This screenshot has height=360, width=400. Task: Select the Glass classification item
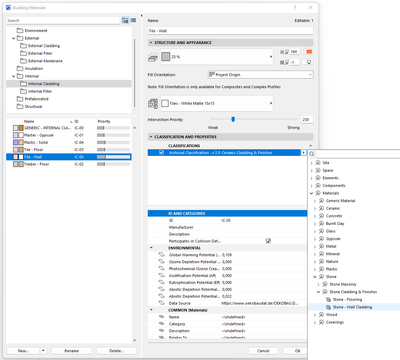click(x=330, y=231)
